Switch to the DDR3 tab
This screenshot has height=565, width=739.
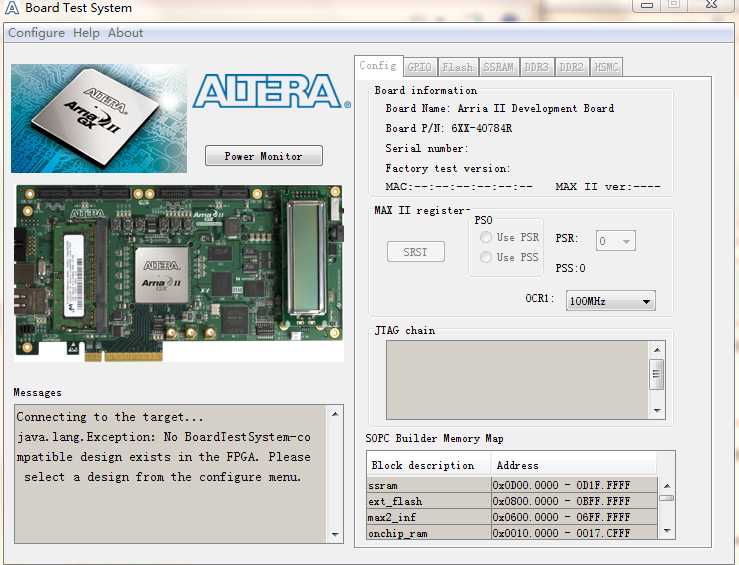[536, 67]
